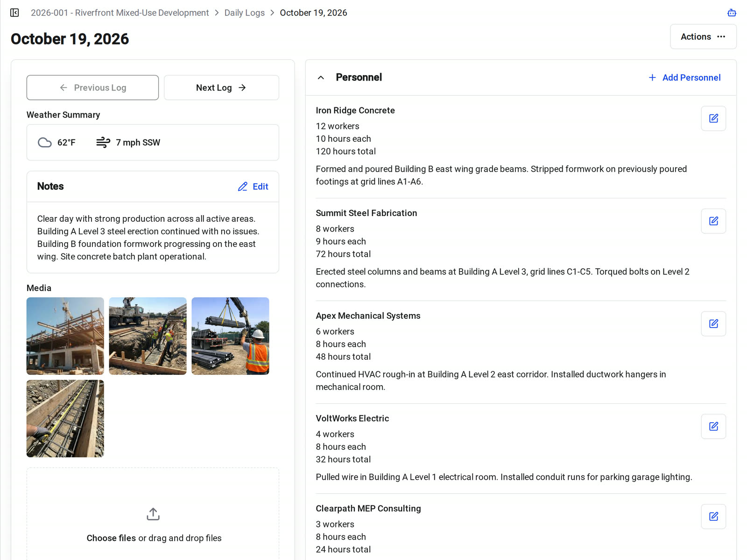Click the 48 hours total line
The height and width of the screenshot is (560, 747).
pyautogui.click(x=343, y=357)
